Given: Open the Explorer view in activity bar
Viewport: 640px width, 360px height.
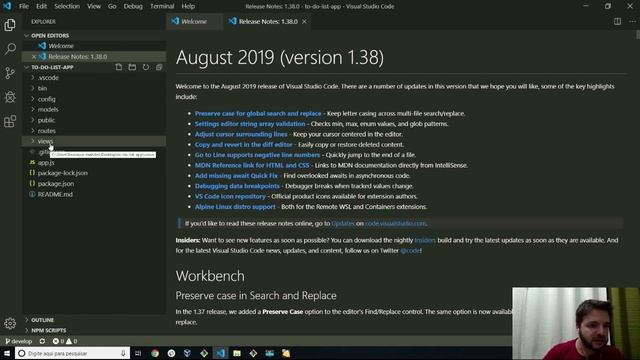Looking at the screenshot, I should tap(10, 25).
